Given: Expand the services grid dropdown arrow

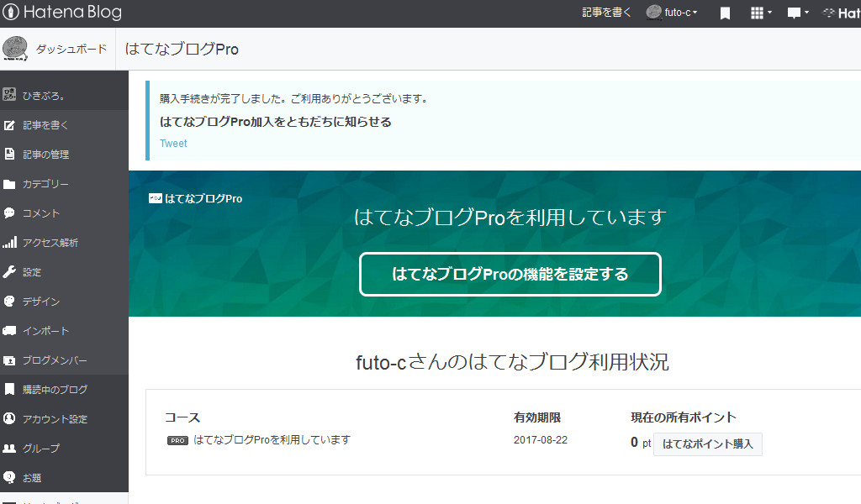Looking at the screenshot, I should coord(769,12).
